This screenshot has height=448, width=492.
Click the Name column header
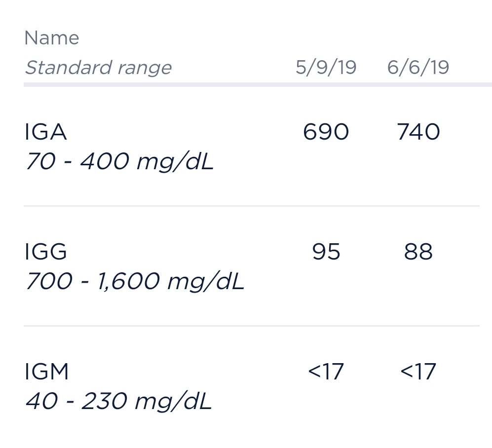[x=51, y=38]
